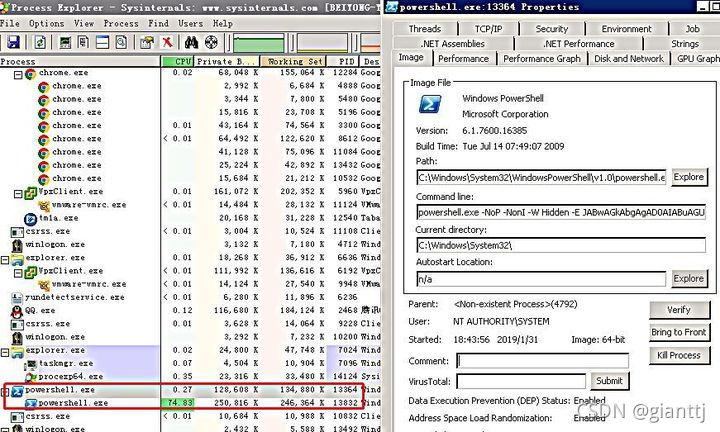
Task: Collapse VpxClient.exe tree for PID 6192
Action: (x=18, y=273)
